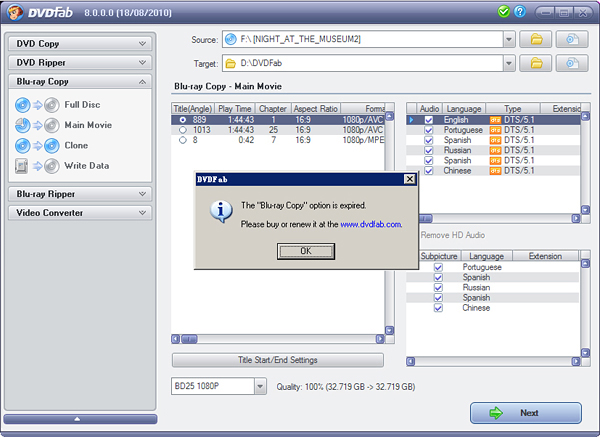The width and height of the screenshot is (600, 437).
Task: Open the Target path dropdown
Action: point(509,63)
